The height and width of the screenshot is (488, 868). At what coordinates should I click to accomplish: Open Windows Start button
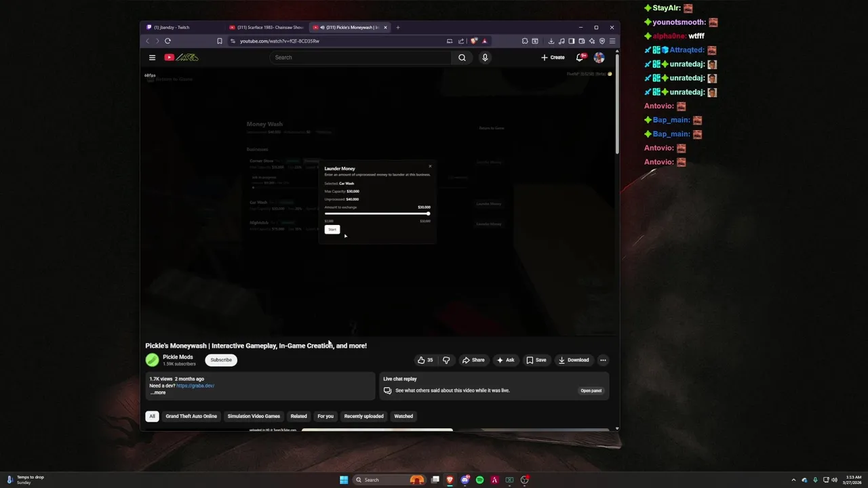point(344,480)
